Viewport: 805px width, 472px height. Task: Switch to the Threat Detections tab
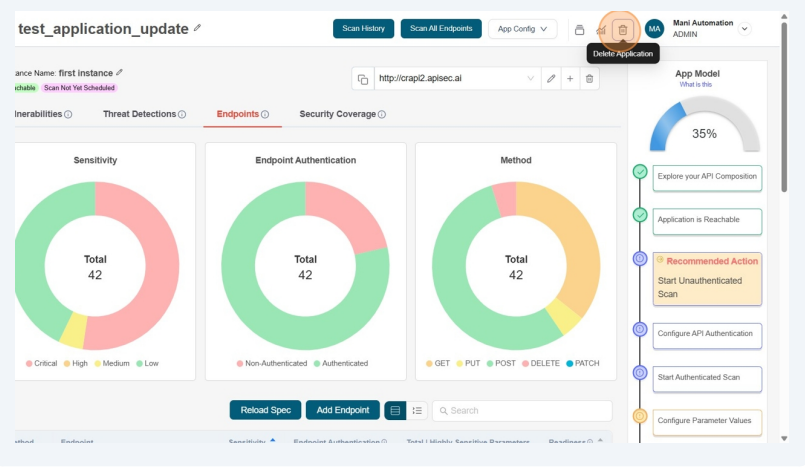pyautogui.click(x=144, y=115)
